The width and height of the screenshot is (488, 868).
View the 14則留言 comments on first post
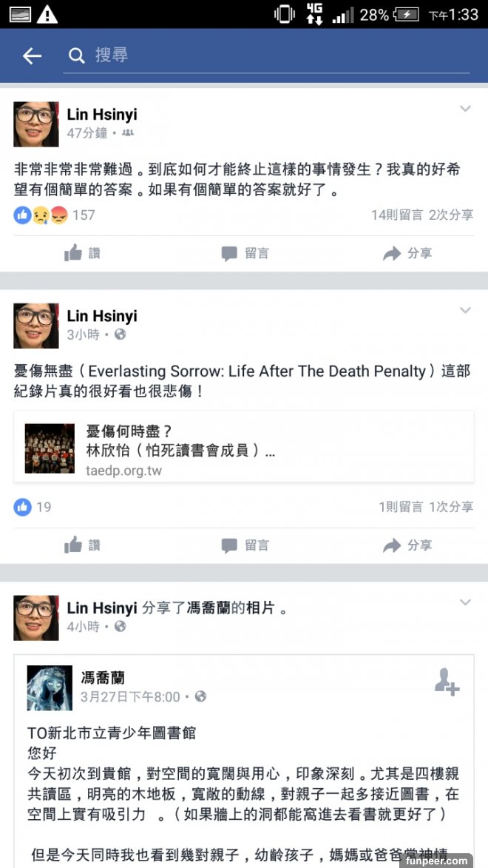[397, 215]
